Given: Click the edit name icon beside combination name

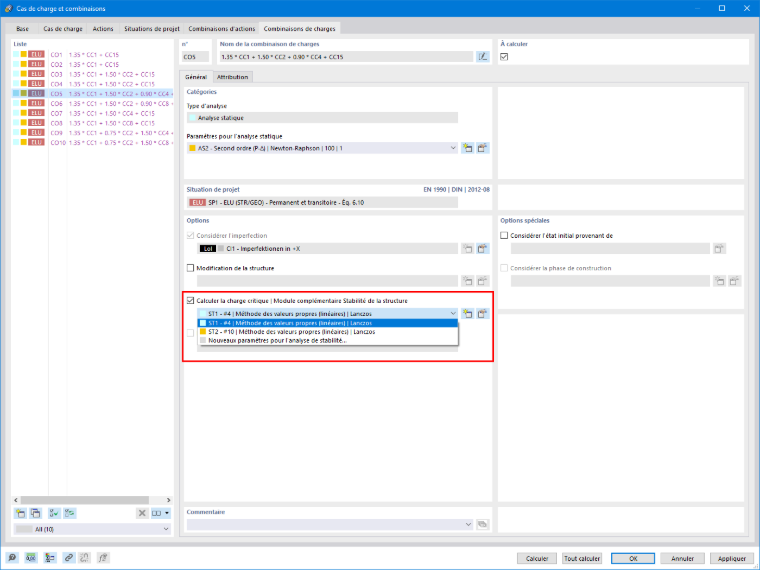Looking at the screenshot, I should coord(482,57).
